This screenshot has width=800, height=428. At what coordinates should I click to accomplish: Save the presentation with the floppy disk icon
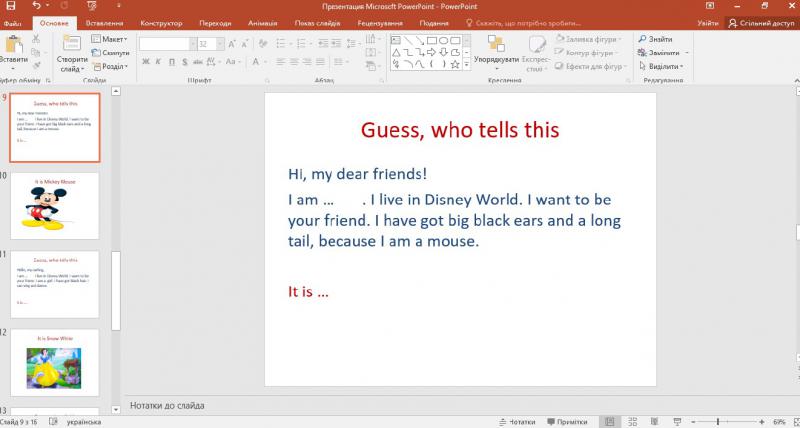click(x=10, y=6)
